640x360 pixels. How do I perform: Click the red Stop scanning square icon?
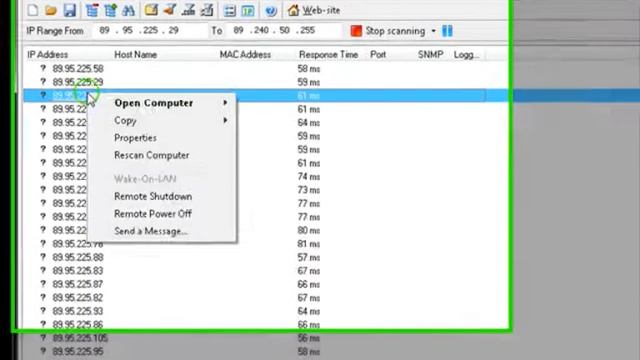[x=356, y=31]
